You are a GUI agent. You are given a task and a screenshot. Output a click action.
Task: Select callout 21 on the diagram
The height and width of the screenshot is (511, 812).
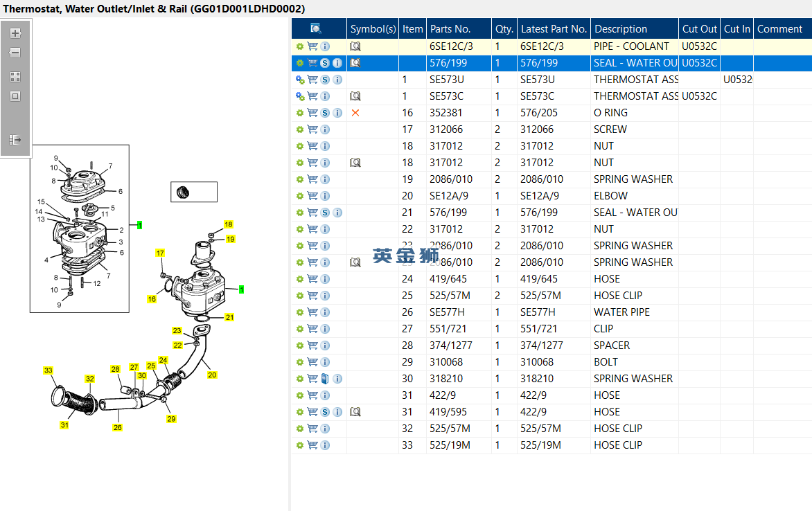(229, 317)
